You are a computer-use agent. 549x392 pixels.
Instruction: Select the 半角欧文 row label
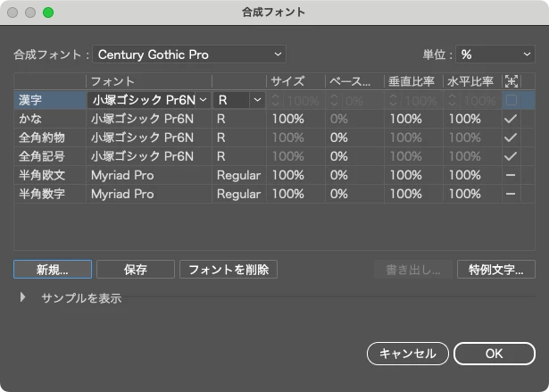pyautogui.click(x=42, y=175)
